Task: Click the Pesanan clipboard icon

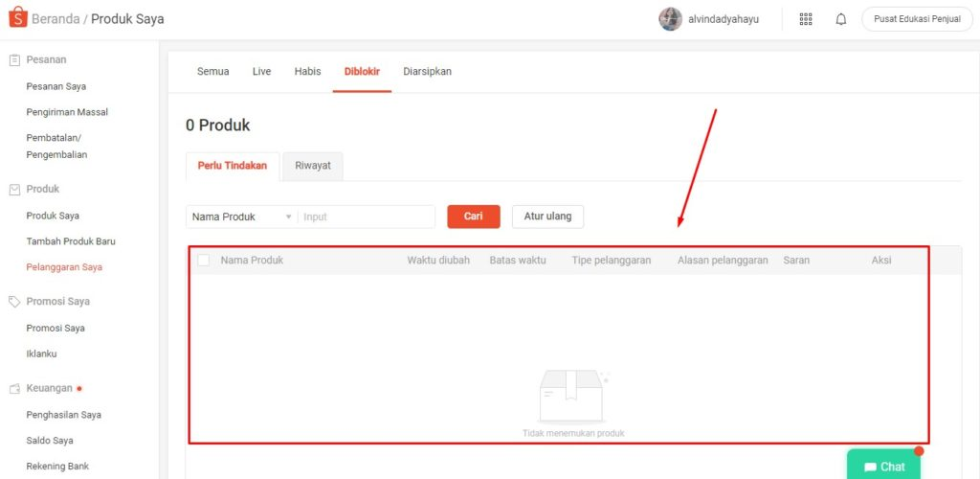Action: [14, 60]
